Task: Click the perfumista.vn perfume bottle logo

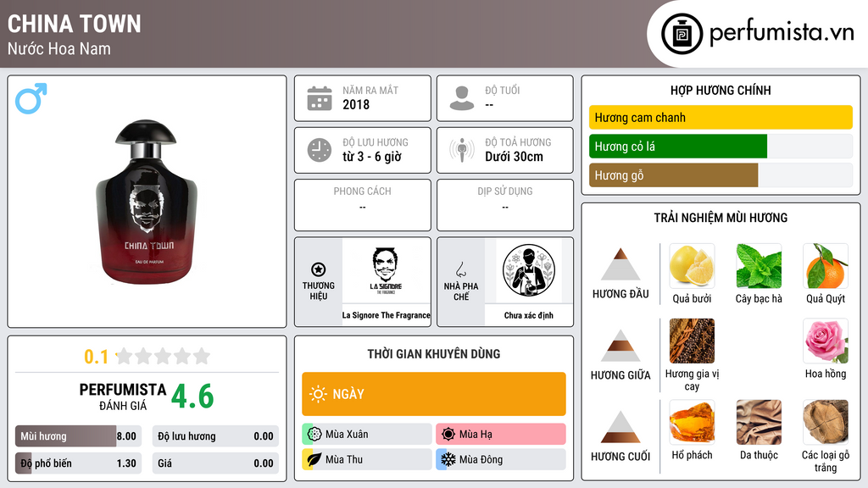Action: click(682, 34)
